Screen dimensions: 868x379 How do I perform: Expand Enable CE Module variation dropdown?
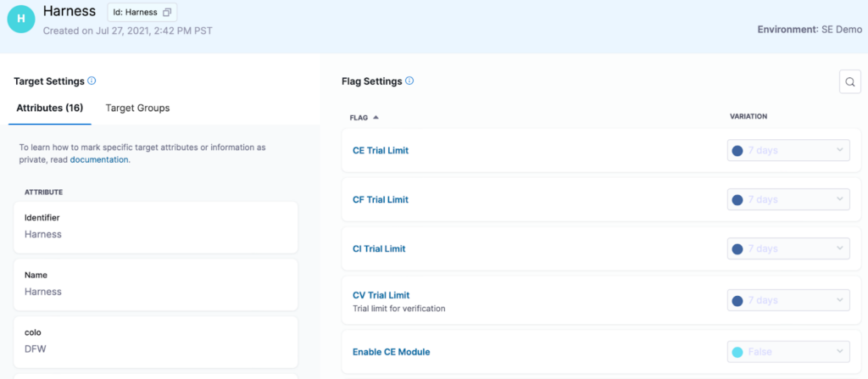[x=788, y=351]
